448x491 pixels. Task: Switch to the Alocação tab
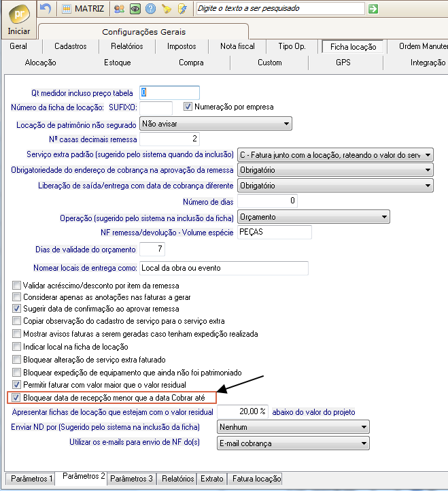(x=40, y=63)
